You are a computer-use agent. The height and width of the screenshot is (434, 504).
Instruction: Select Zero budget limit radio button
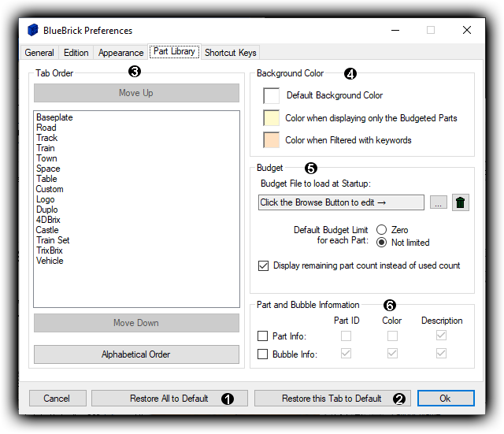point(381,230)
